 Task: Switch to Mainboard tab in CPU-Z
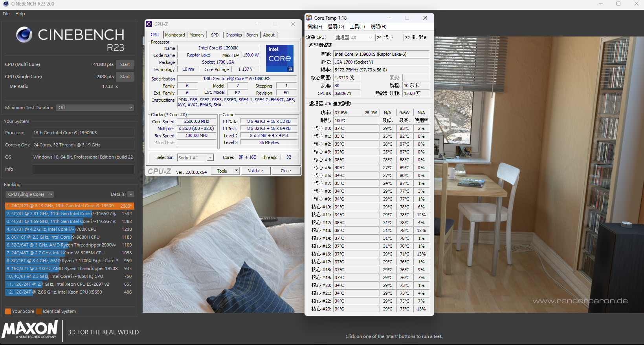(x=175, y=35)
